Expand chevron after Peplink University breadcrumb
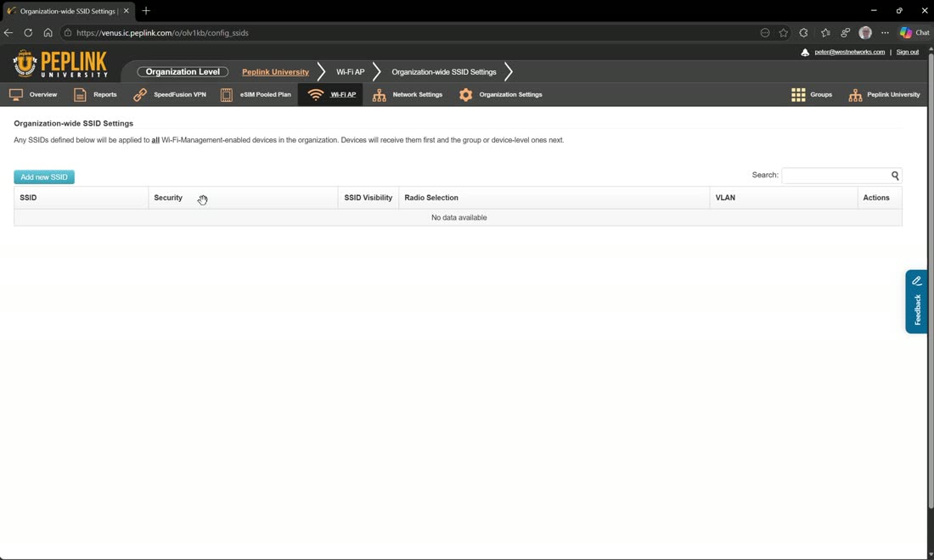This screenshot has width=934, height=560. pyautogui.click(x=321, y=72)
